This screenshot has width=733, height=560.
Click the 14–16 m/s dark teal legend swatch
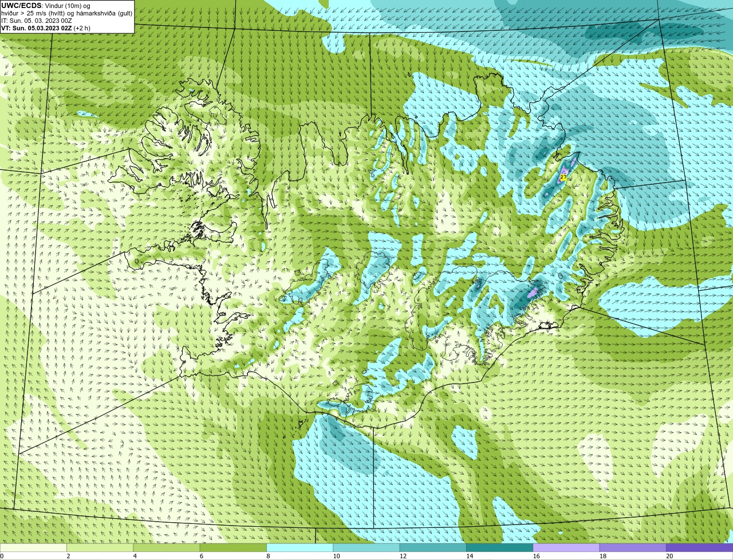click(499, 547)
